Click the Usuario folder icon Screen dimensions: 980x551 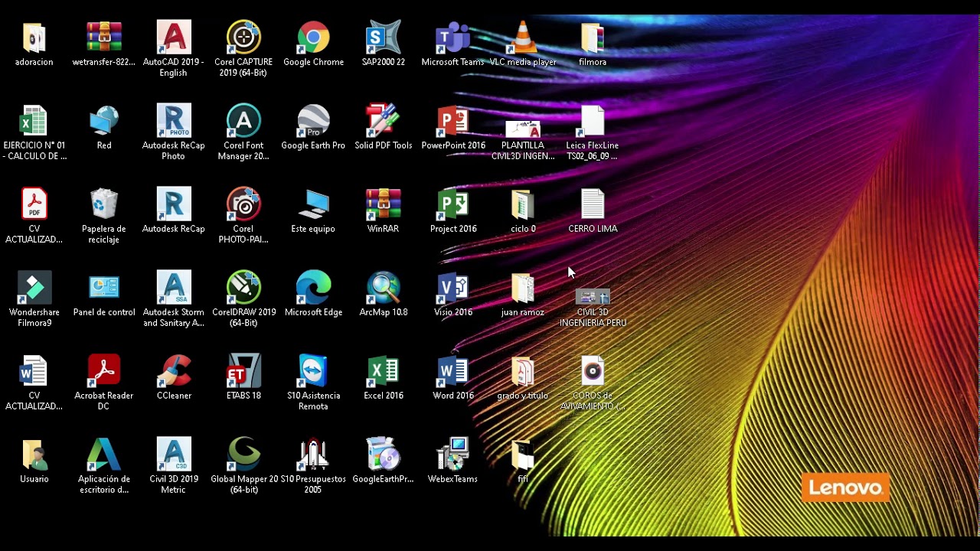[34, 455]
